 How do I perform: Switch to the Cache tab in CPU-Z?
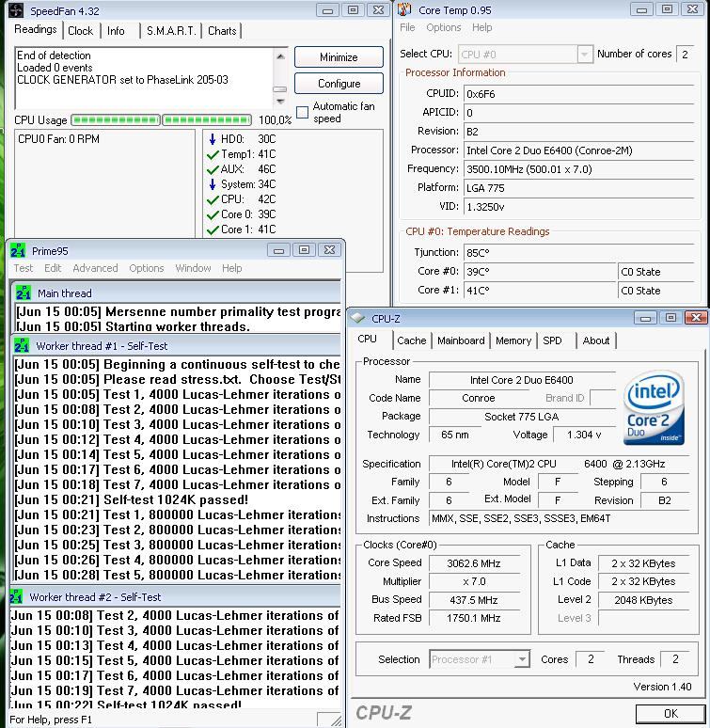pyautogui.click(x=411, y=340)
